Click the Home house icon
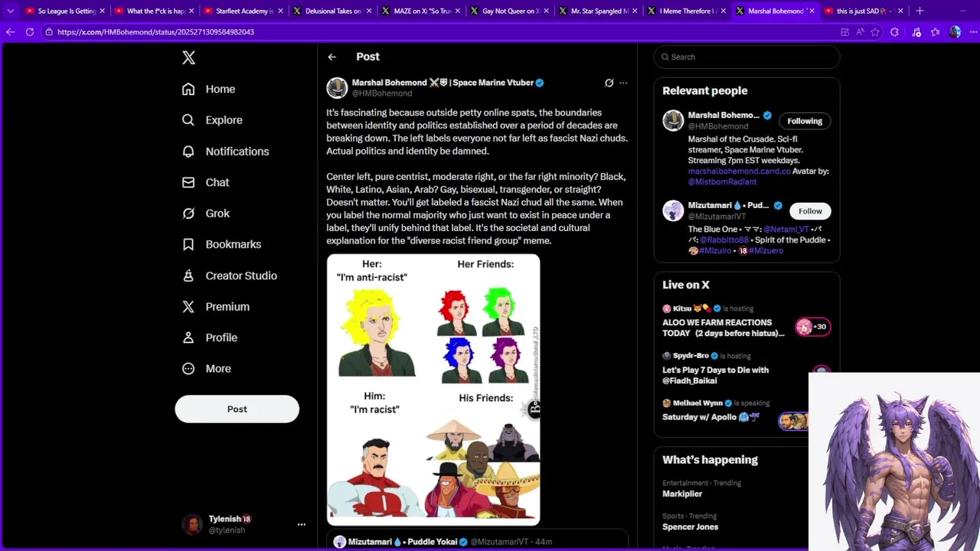The height and width of the screenshot is (551, 980). pos(188,89)
